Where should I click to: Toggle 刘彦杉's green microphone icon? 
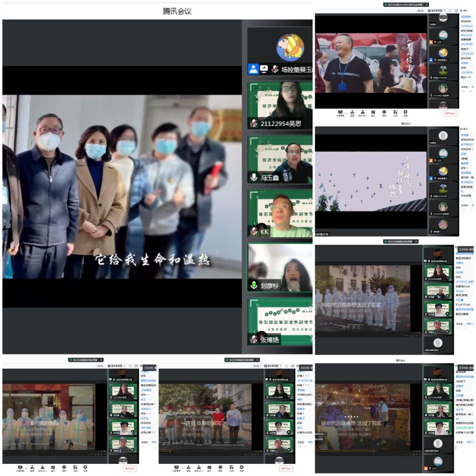[254, 285]
